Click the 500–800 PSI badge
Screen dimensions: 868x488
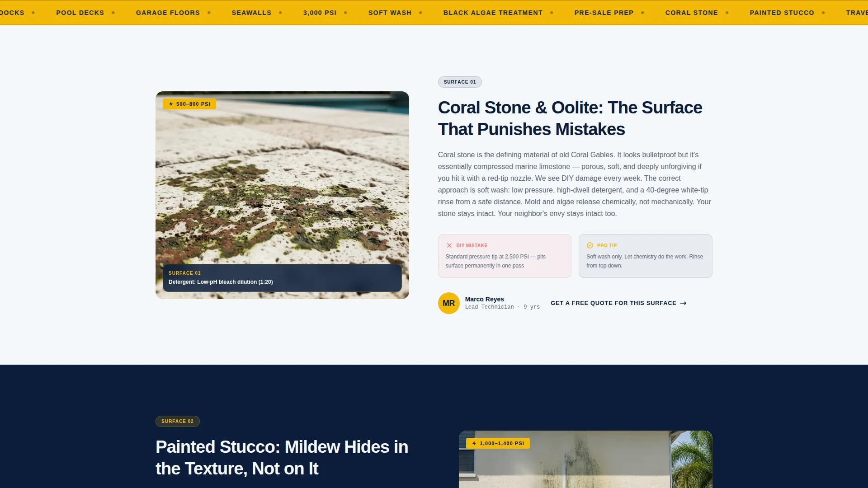189,104
